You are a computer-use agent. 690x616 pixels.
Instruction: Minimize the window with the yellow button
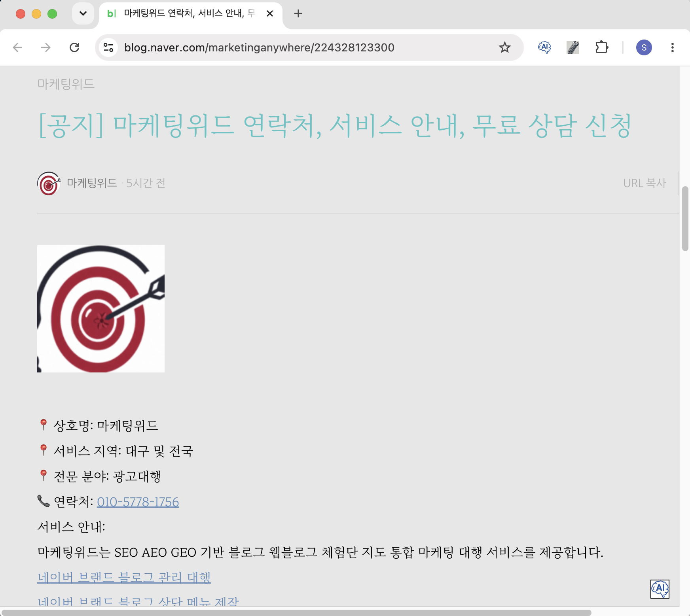[36, 14]
